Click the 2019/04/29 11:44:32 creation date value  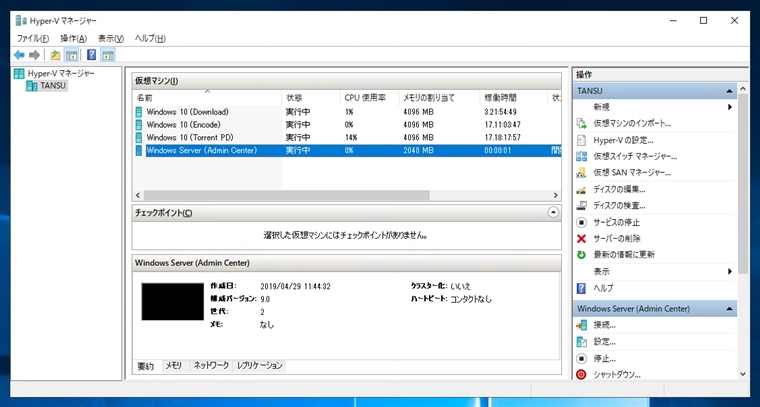click(295, 286)
